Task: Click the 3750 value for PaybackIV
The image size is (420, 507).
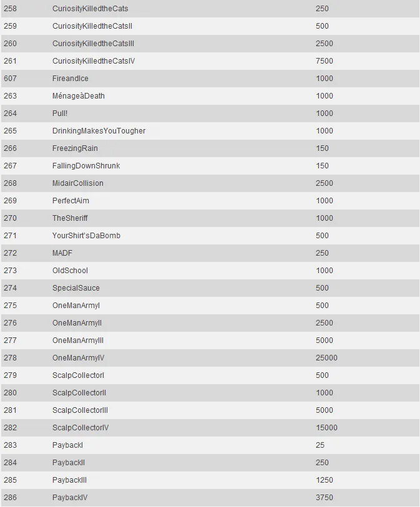Action: pos(325,498)
